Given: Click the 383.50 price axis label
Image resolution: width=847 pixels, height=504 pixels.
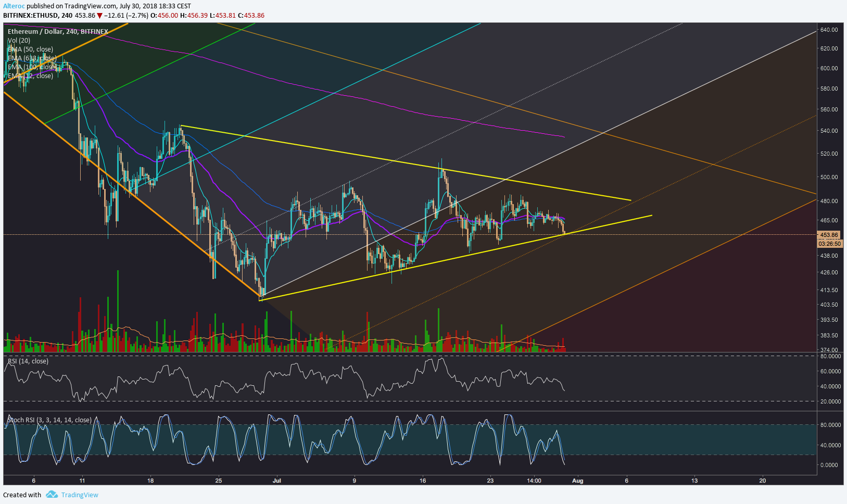Looking at the screenshot, I should tap(829, 335).
